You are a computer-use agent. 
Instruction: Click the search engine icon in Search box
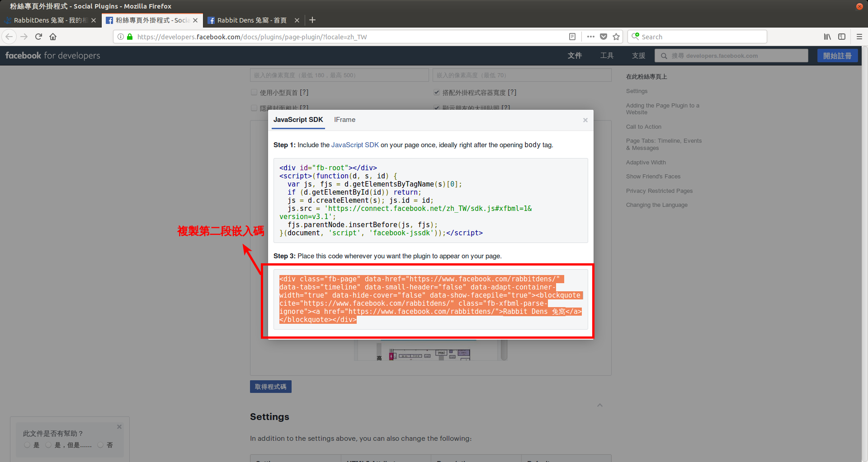[x=635, y=36]
